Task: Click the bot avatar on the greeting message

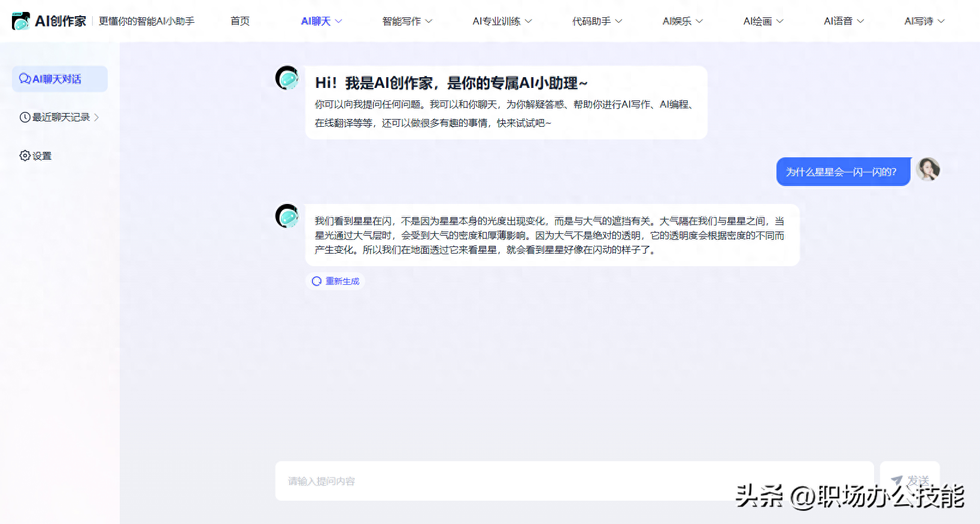Action: coord(287,78)
